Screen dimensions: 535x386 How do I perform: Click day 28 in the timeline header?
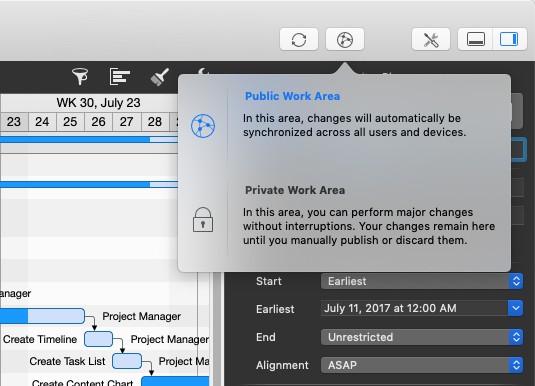click(155, 121)
